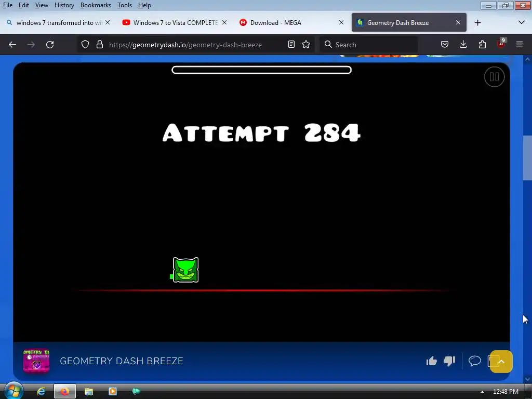Image resolution: width=532 pixels, height=399 pixels.
Task: Open the Windows Start orb
Action: pos(13,391)
